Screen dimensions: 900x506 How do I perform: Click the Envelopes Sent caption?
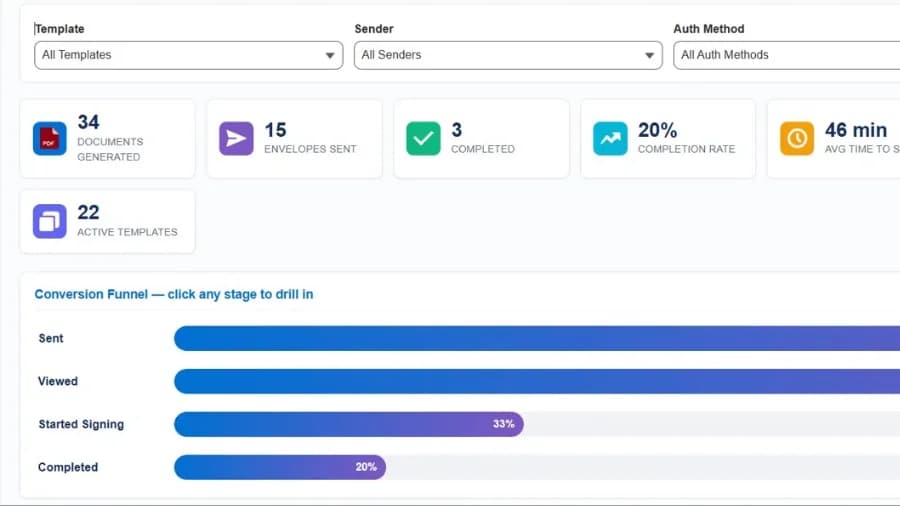311,149
